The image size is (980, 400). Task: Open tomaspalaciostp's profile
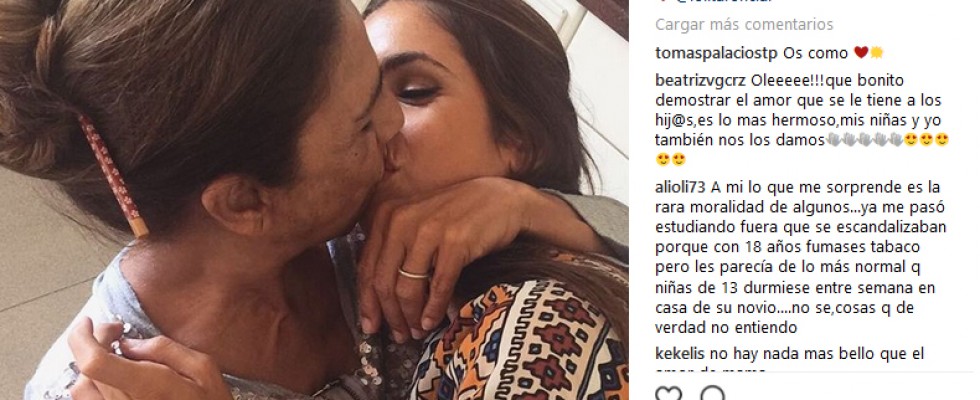716,53
